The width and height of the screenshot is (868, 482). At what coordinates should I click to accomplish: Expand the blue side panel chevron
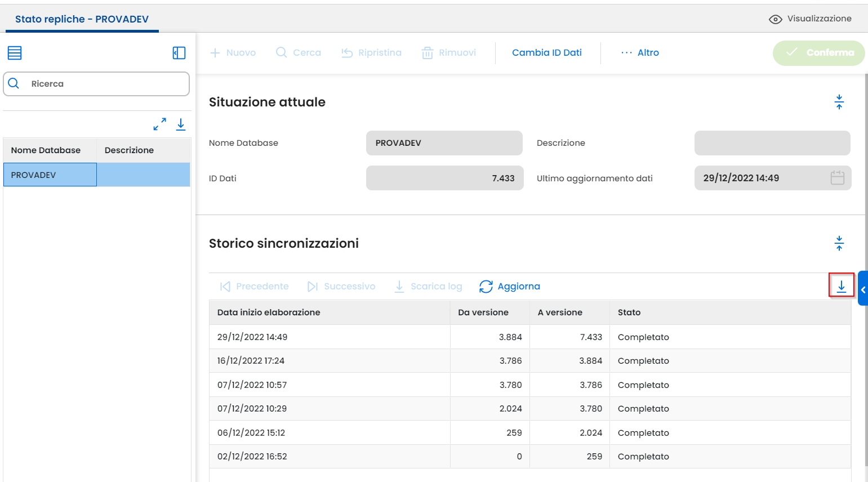pos(863,289)
